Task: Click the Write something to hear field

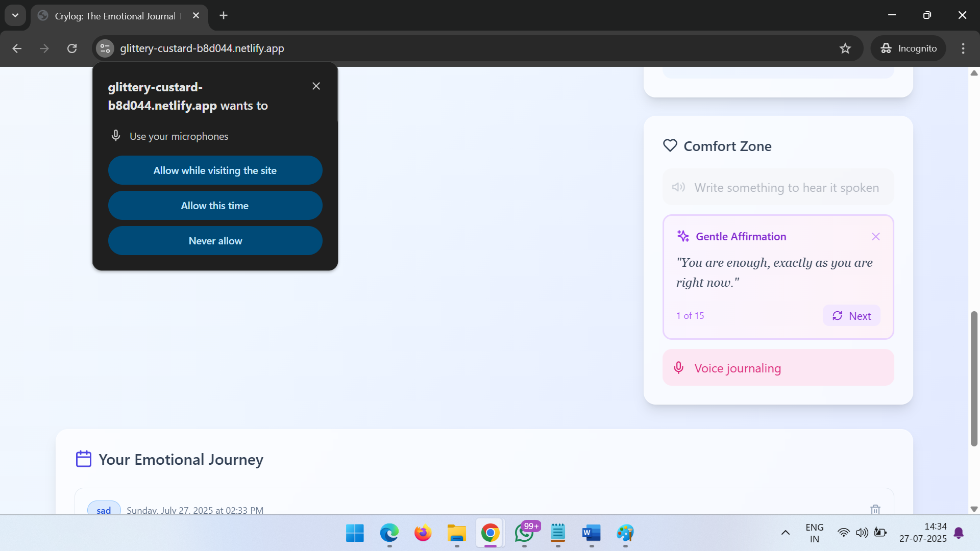Action: tap(786, 188)
